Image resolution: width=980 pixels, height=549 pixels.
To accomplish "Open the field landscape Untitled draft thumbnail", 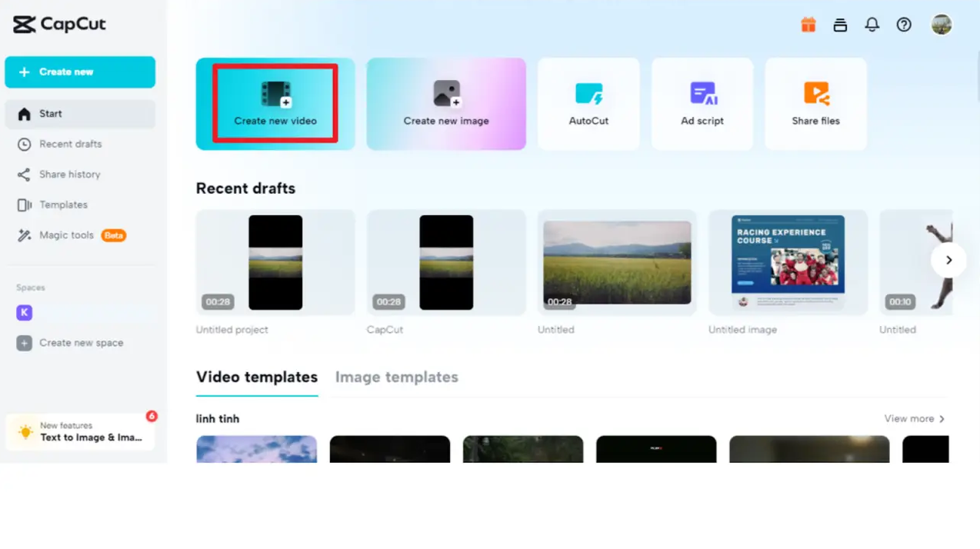I will [617, 262].
